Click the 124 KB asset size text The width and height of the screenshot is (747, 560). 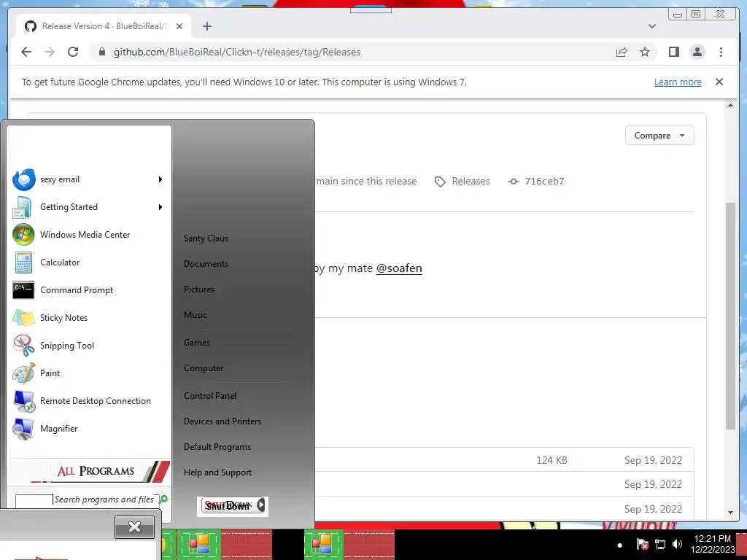[x=551, y=461]
